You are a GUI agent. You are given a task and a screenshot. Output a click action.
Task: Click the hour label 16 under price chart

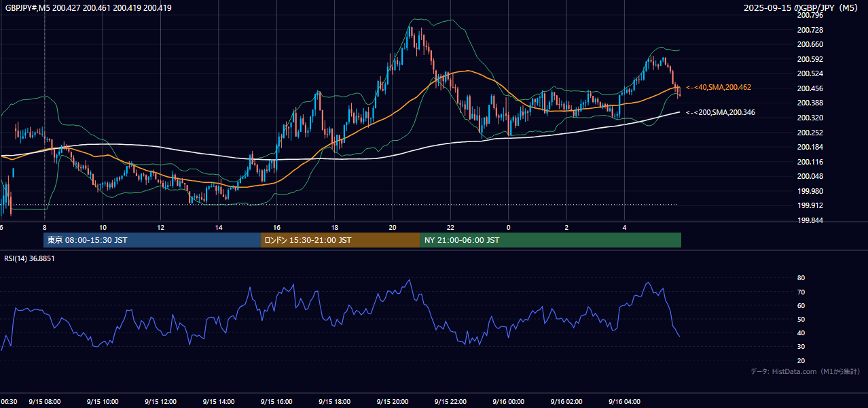coord(276,227)
